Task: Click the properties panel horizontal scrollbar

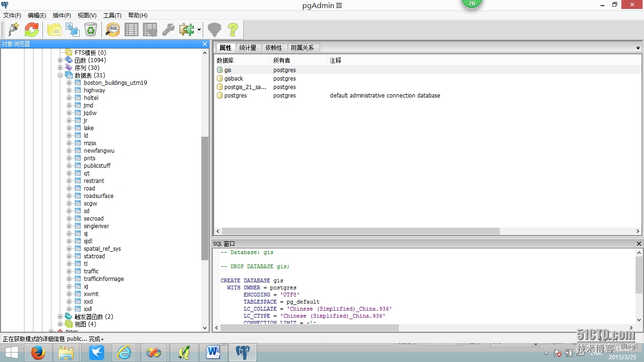Action: click(361, 231)
